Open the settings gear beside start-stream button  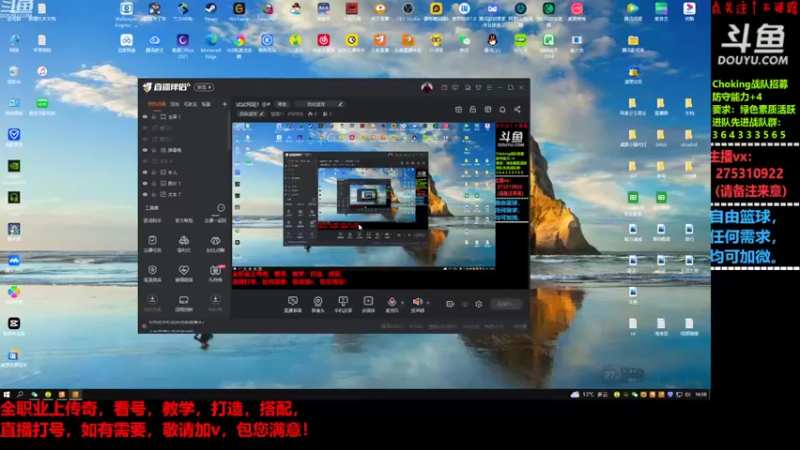479,304
